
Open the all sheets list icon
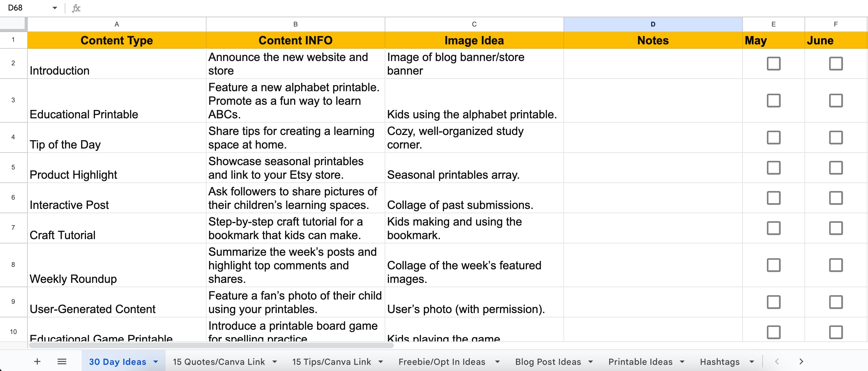point(62,361)
